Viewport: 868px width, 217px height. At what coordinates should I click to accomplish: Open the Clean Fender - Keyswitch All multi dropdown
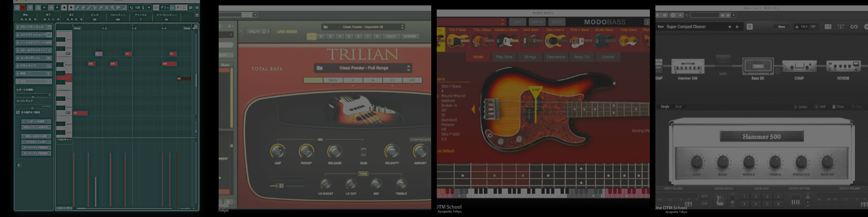click(363, 27)
